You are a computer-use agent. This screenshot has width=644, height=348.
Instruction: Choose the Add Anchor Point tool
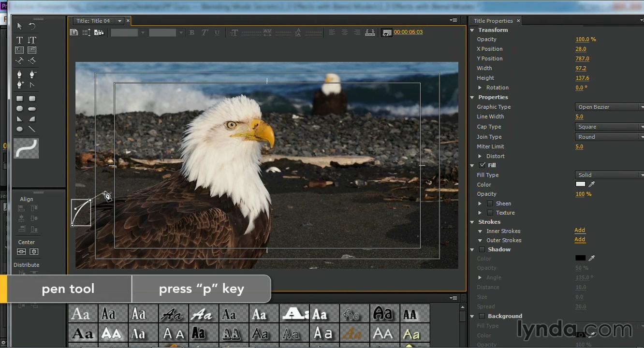click(x=19, y=85)
